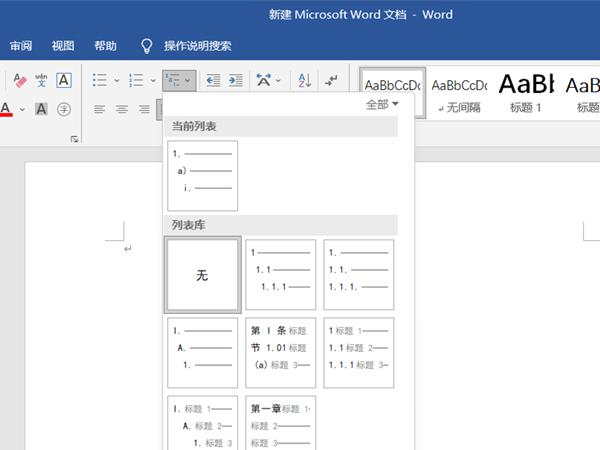Click the clear formatting eraser icon

(20, 80)
